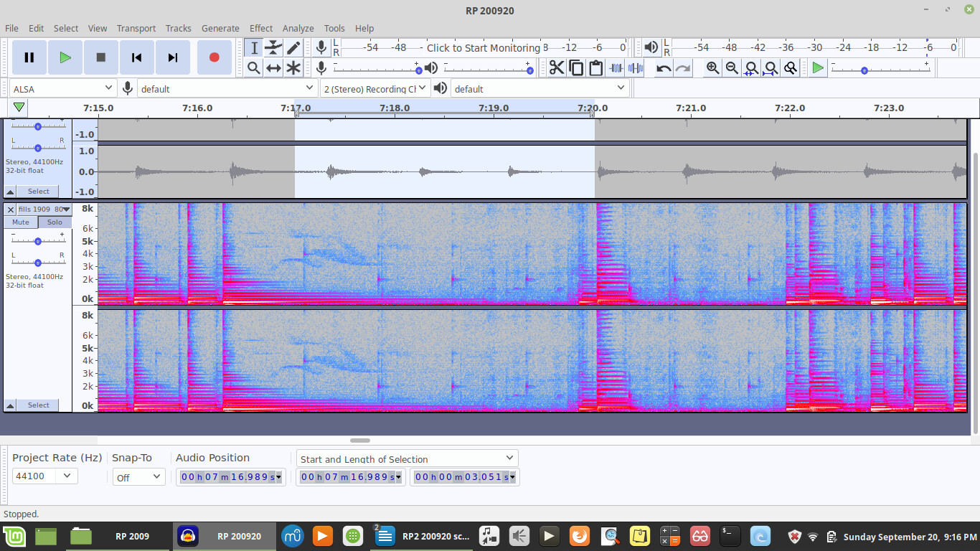The width and height of the screenshot is (980, 551).
Task: Select the Draw tool
Action: click(293, 47)
